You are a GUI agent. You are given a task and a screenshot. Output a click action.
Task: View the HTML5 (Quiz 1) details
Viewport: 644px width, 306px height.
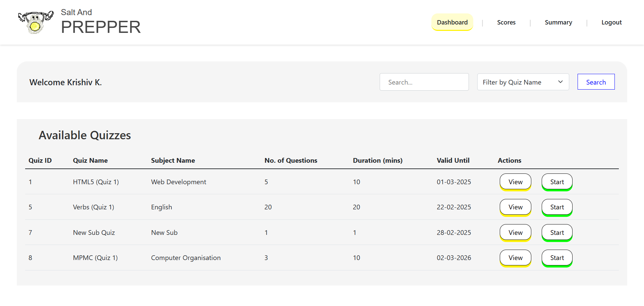(x=515, y=182)
